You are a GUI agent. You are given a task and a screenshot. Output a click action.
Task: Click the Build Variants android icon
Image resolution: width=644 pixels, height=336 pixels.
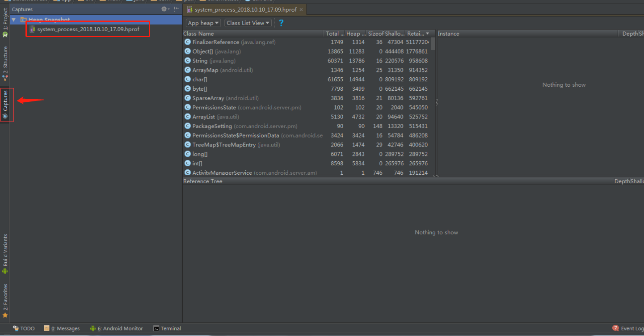[x=5, y=271]
